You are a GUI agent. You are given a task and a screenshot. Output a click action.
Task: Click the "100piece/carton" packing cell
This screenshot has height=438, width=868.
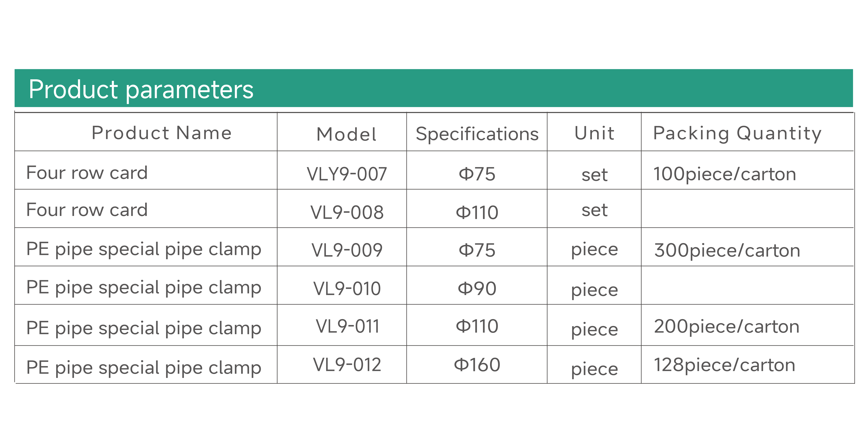tap(724, 174)
